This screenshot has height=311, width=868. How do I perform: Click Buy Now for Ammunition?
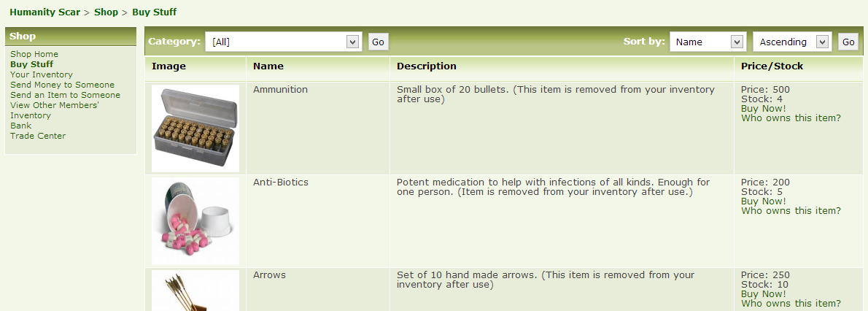pos(763,109)
